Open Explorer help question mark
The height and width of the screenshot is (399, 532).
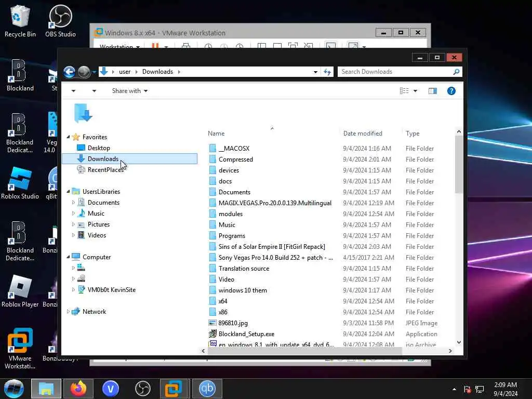tap(451, 91)
